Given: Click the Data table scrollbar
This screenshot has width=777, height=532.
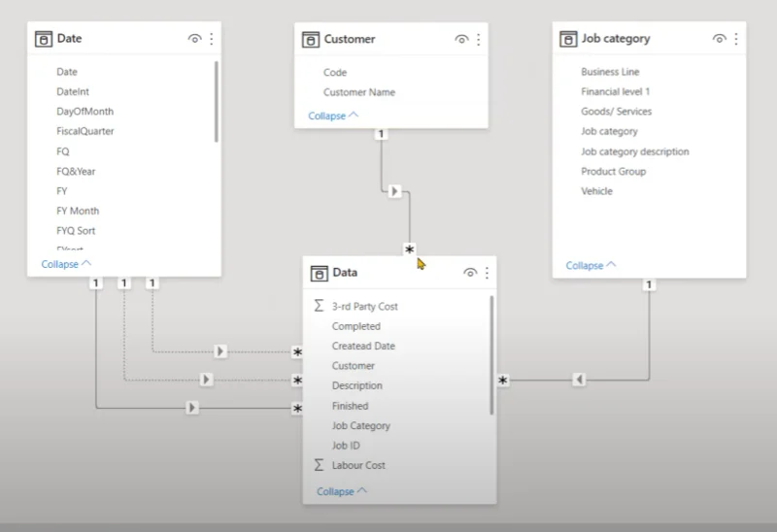Looking at the screenshot, I should 491,355.
